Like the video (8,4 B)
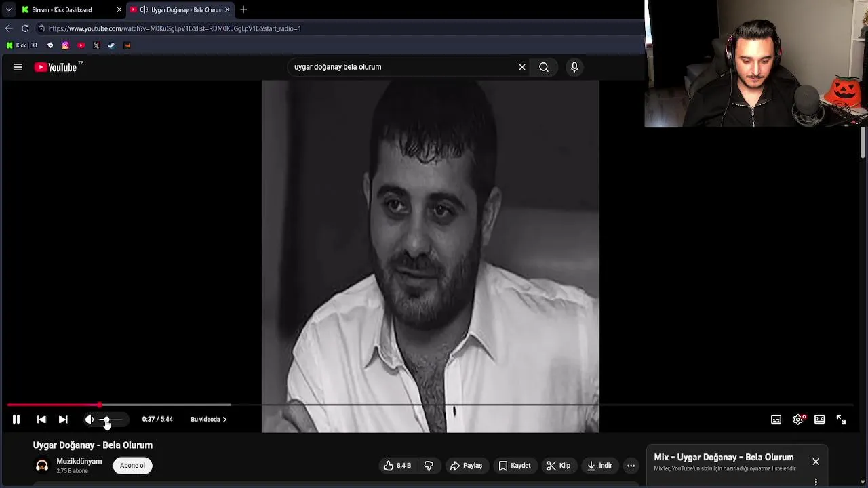 pyautogui.click(x=397, y=466)
